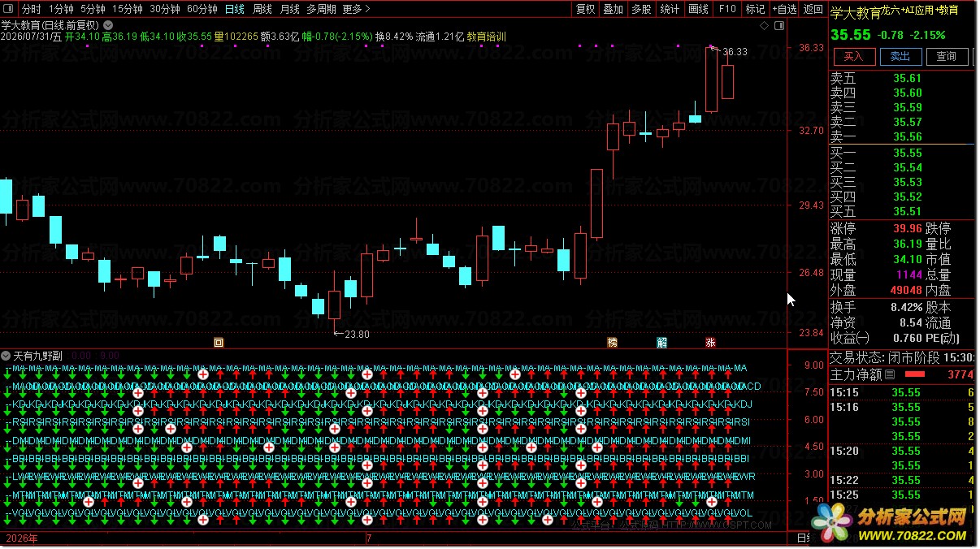
Task: Click the 交易状态: 闭市阶段 status text
Action: (884, 357)
